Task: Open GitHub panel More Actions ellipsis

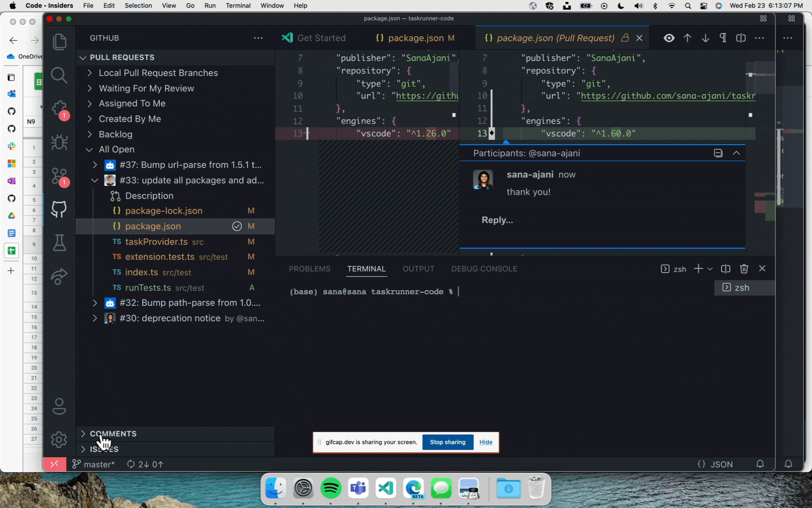Action: coord(259,38)
